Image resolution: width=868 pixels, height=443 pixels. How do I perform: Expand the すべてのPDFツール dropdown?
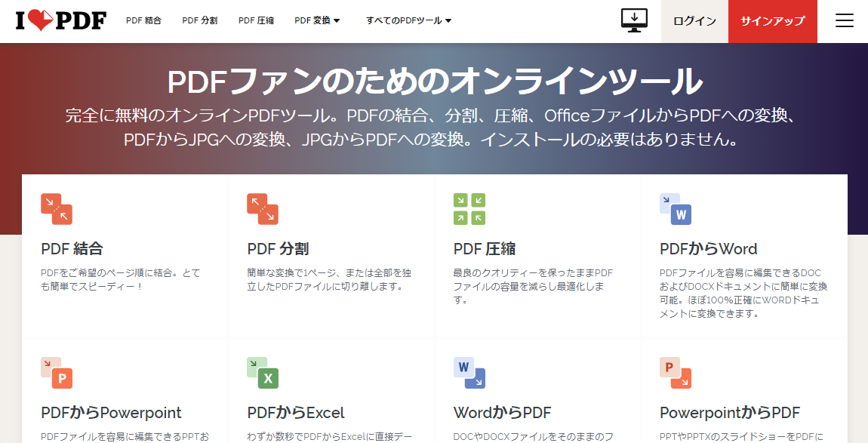click(408, 20)
